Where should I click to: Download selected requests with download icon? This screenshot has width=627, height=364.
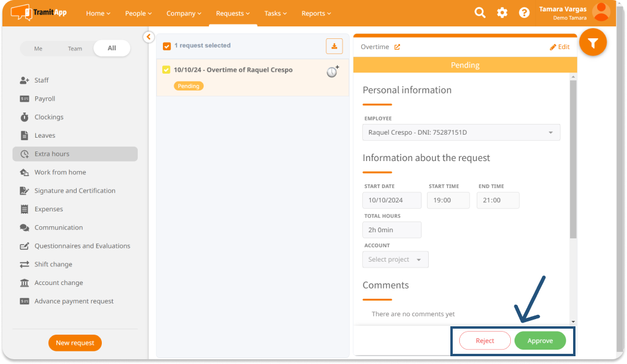tap(334, 46)
